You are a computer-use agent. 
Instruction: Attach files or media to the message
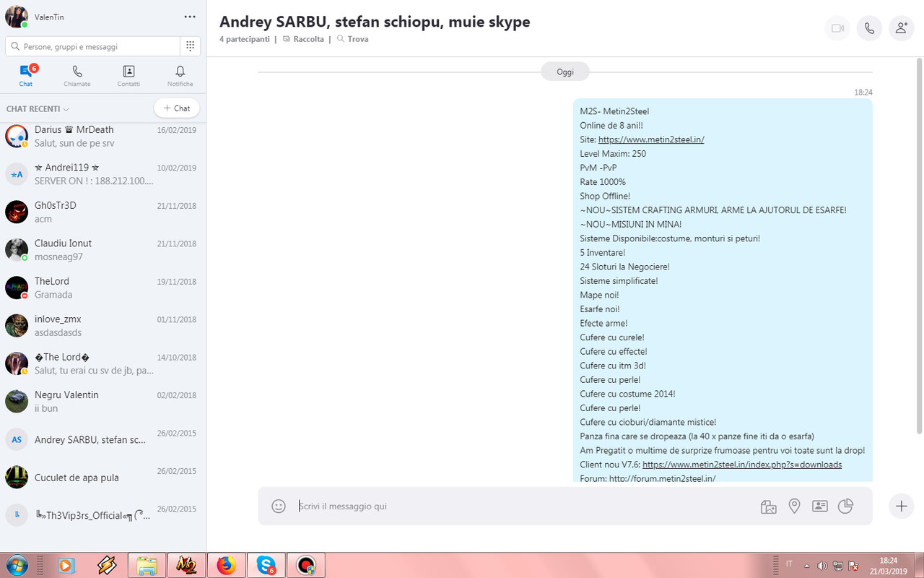(x=768, y=506)
